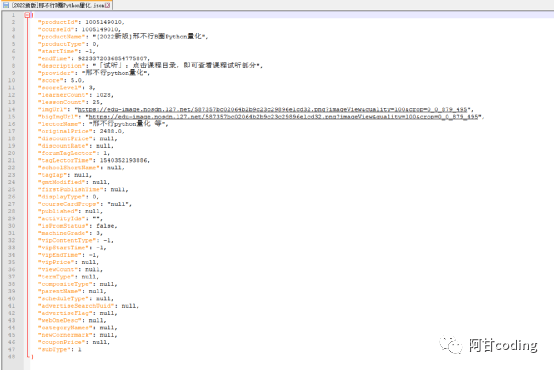Select the .json file tab
The height and width of the screenshot is (370, 554).
[x=57, y=5]
